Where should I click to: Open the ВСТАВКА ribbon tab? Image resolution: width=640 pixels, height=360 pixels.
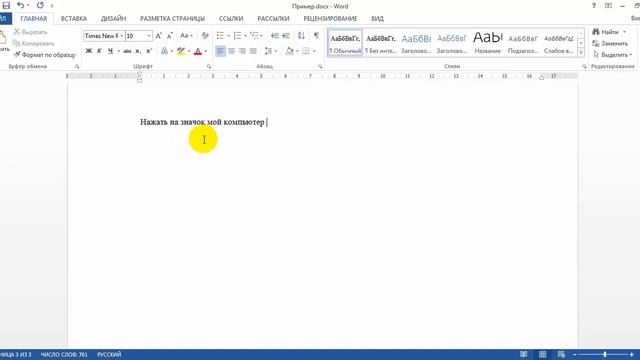pyautogui.click(x=74, y=19)
